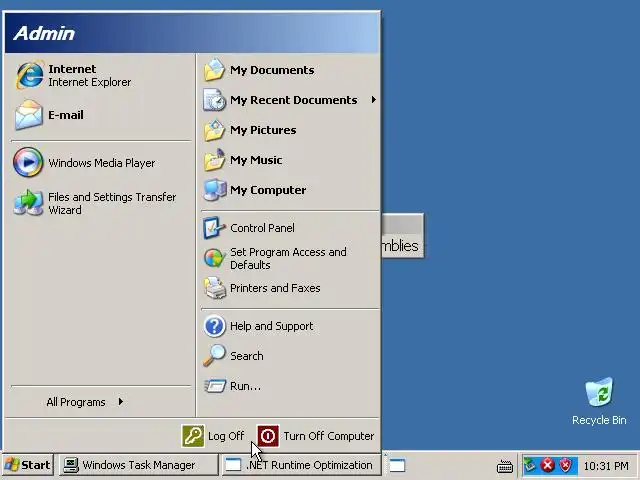This screenshot has width=640, height=480.
Task: Click the Files and Settings Transfer Wizard label
Action: coord(112,203)
